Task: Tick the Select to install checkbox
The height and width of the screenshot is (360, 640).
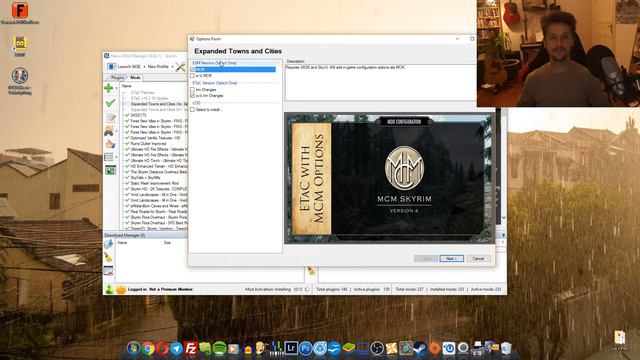Action: pyautogui.click(x=193, y=110)
